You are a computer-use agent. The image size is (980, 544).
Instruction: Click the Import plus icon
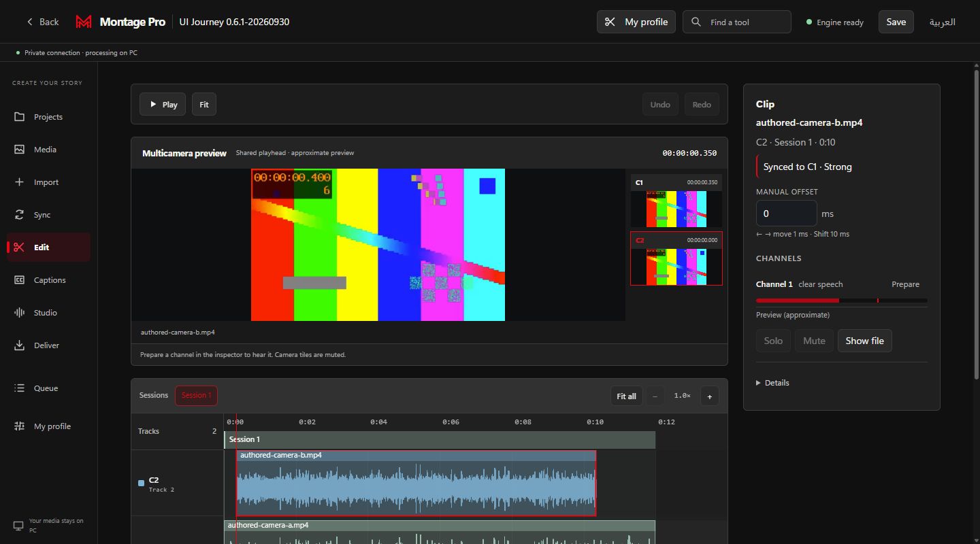point(19,182)
